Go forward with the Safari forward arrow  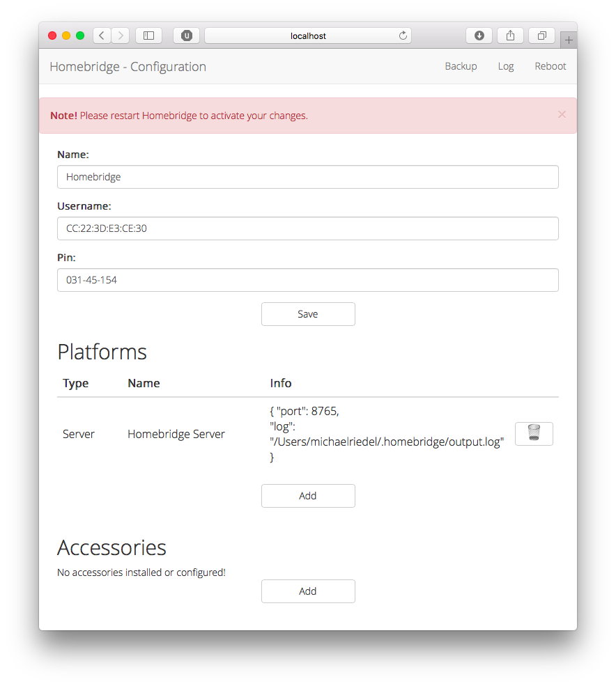point(121,36)
